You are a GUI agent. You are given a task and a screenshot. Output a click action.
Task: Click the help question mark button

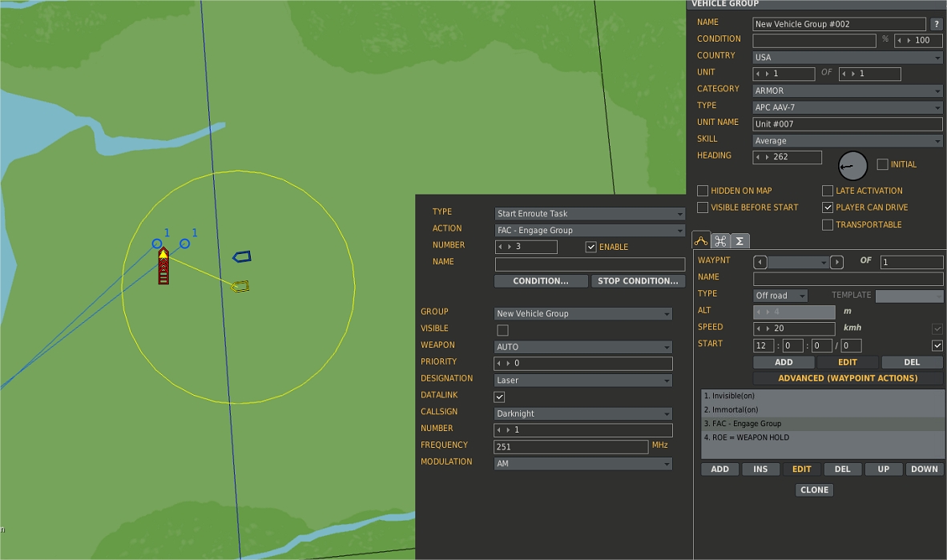(x=936, y=24)
